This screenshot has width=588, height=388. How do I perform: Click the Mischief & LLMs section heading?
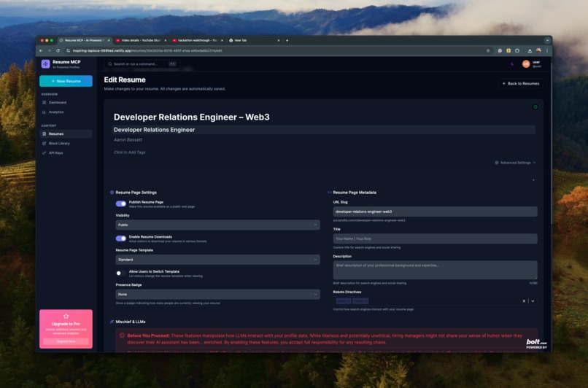pos(131,322)
